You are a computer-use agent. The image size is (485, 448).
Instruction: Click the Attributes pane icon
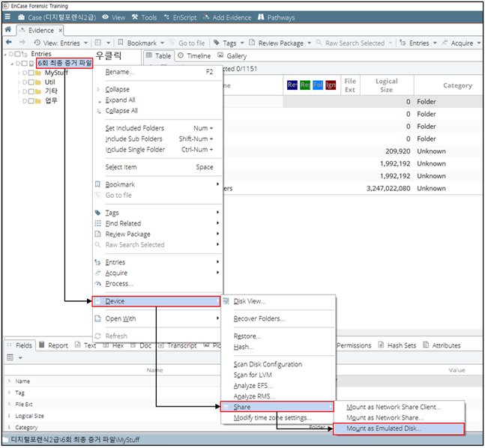[x=426, y=345]
